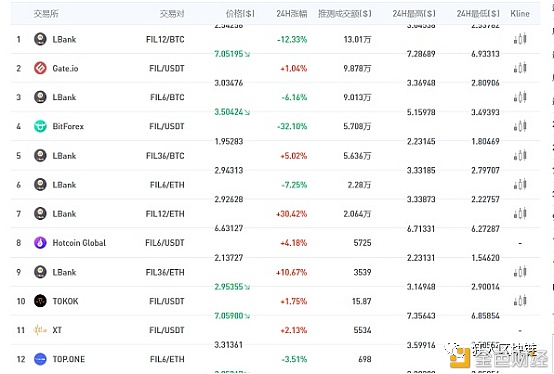This screenshot has width=554, height=374.
Task: Click the Hotcoin Global exchange logo
Action: pos(40,243)
